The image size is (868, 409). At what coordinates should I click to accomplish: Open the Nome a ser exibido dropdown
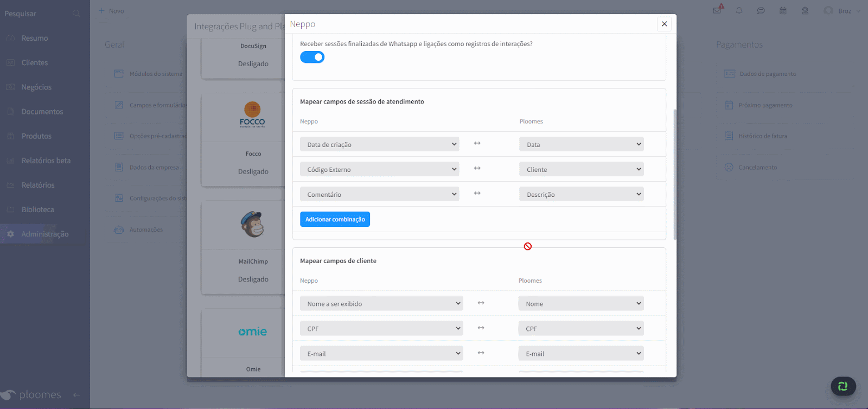pos(381,303)
